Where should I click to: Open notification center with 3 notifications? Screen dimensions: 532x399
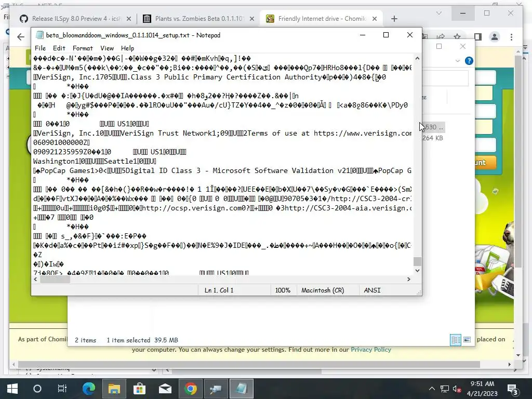512,389
